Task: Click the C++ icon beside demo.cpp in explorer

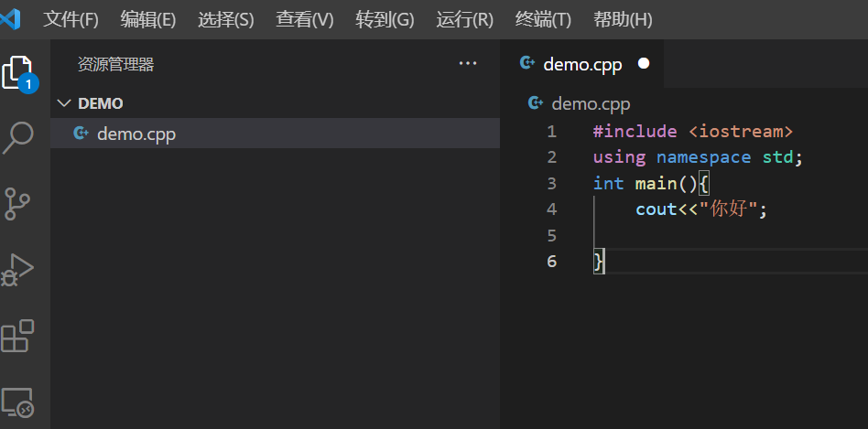Action: (x=81, y=134)
